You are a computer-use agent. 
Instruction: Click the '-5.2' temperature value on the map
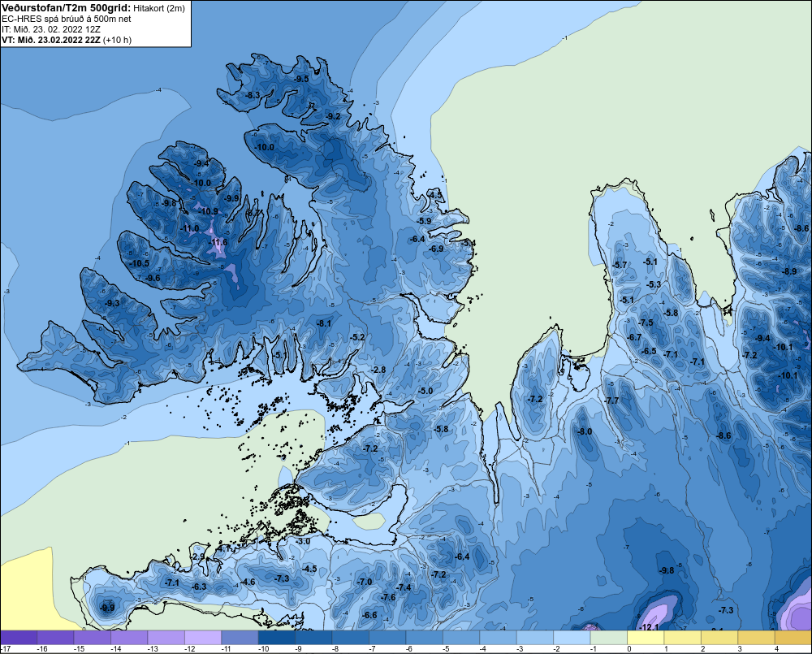[x=357, y=337]
